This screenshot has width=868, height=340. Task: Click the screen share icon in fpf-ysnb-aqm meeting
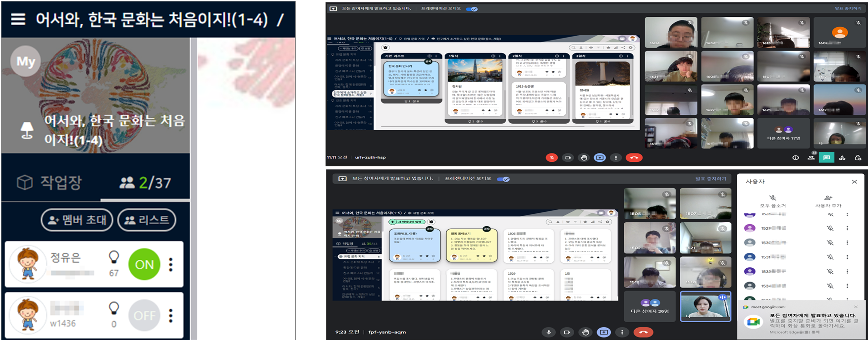[603, 332]
